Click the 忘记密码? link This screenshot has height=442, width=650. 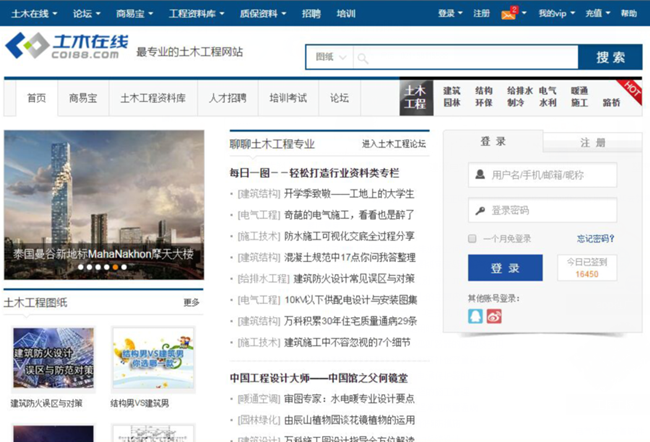(595, 238)
